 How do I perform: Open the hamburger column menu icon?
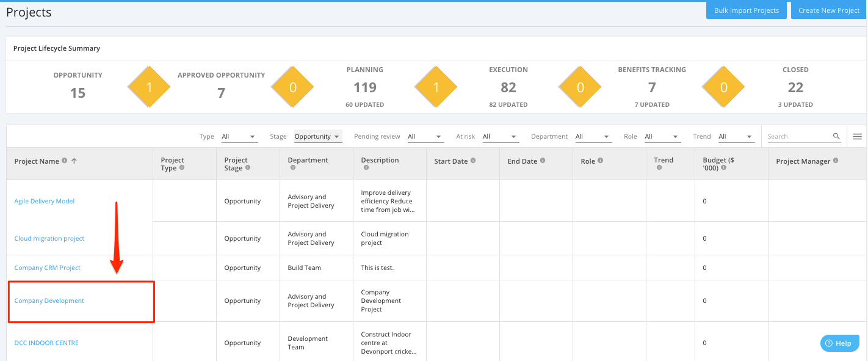[x=857, y=136]
